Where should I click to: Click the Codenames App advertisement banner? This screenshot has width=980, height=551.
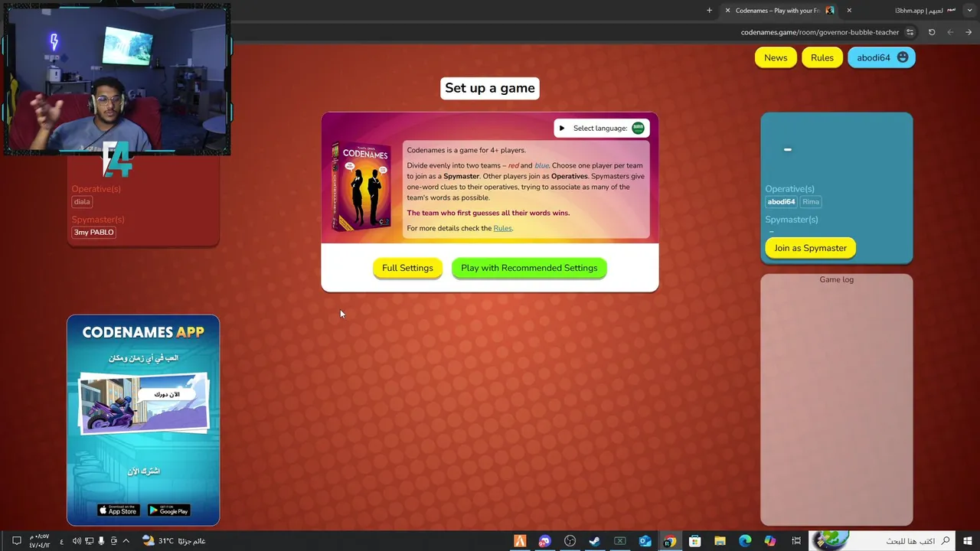143,420
